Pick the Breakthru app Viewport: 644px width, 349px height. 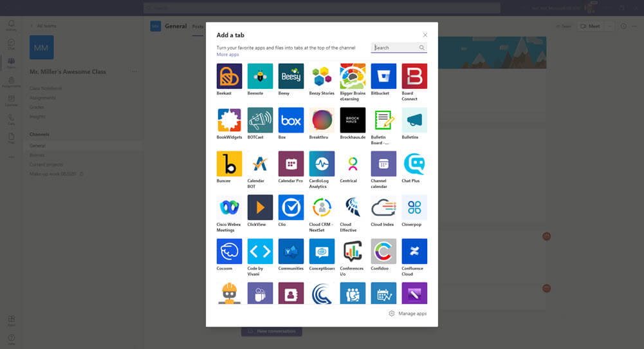pos(322,120)
